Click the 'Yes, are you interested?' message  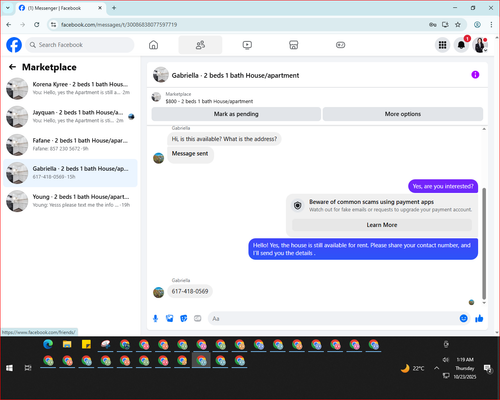click(443, 186)
